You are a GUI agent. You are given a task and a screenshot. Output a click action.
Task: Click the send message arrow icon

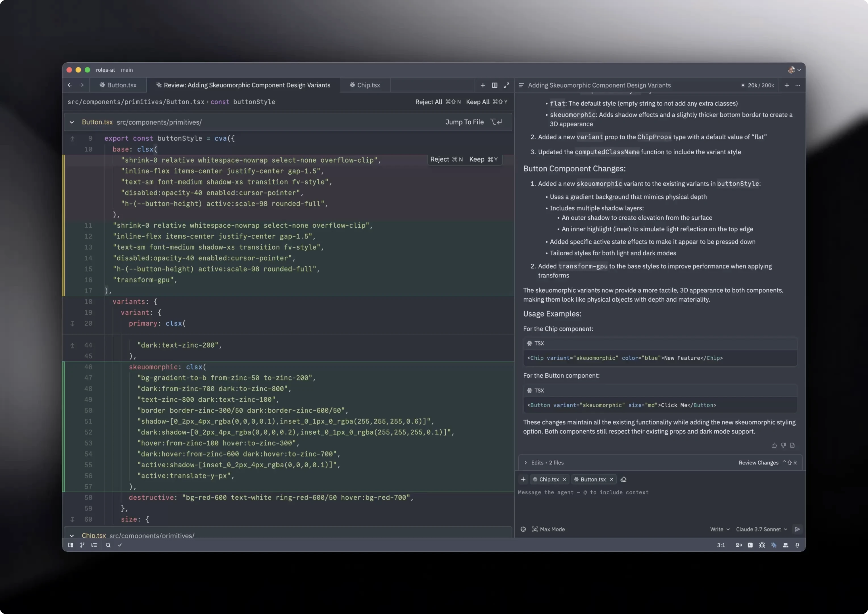pos(797,529)
